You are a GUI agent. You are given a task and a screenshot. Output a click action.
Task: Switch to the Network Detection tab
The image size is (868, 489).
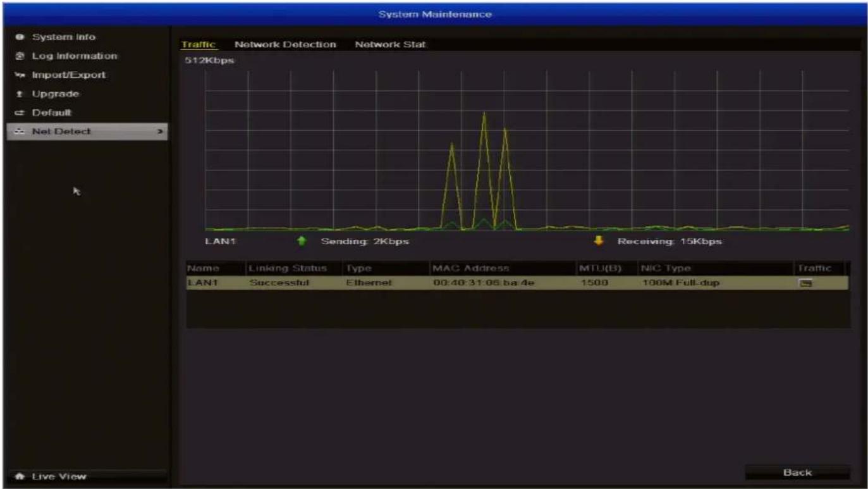click(285, 45)
